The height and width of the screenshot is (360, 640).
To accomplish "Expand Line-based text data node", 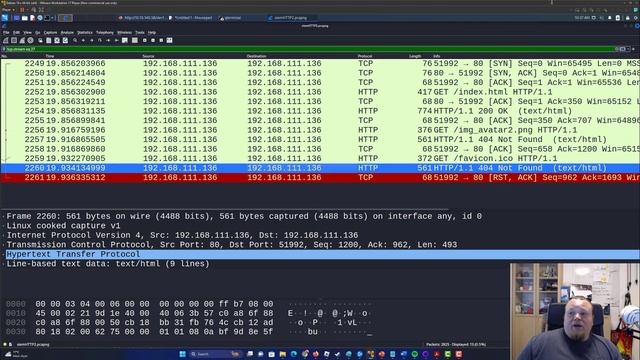I will point(4,264).
